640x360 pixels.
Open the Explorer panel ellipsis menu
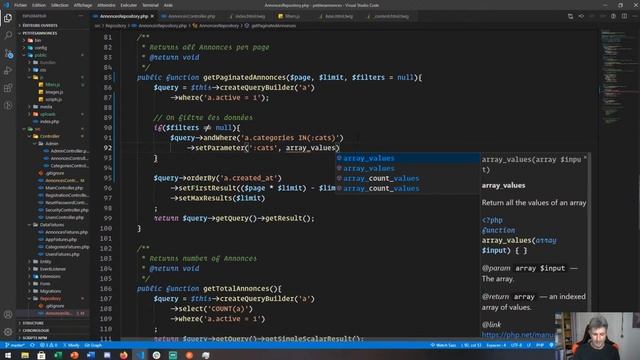click(x=81, y=16)
